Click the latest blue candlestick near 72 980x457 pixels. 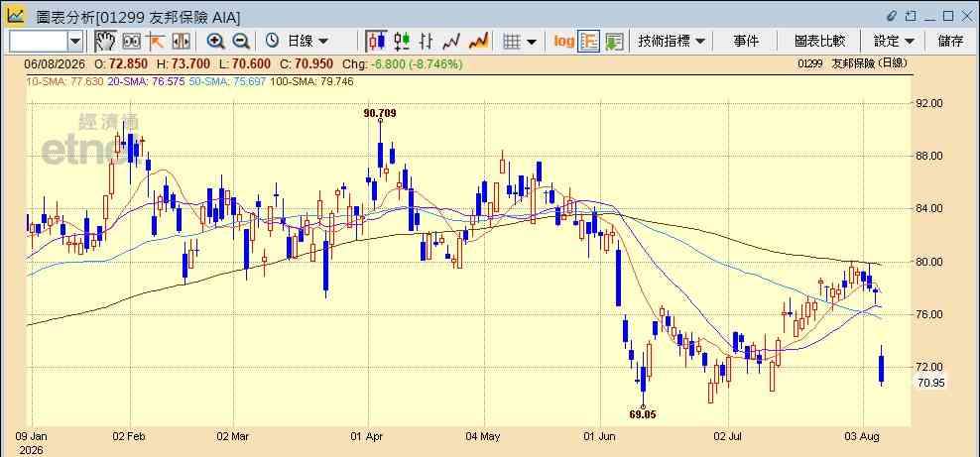pyautogui.click(x=881, y=369)
